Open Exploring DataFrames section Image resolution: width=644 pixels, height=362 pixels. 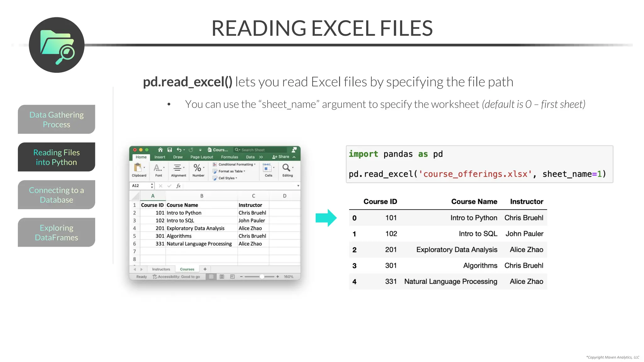(x=57, y=233)
